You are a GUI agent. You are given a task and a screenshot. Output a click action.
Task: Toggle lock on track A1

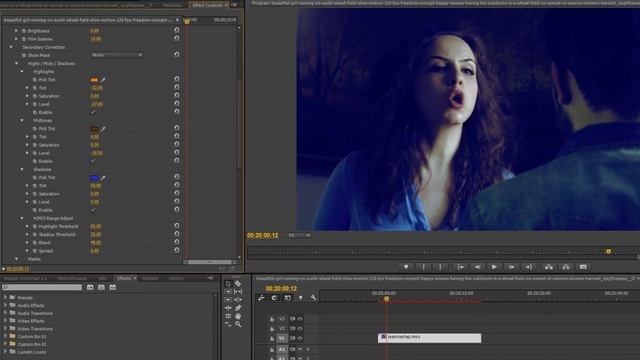click(x=272, y=349)
